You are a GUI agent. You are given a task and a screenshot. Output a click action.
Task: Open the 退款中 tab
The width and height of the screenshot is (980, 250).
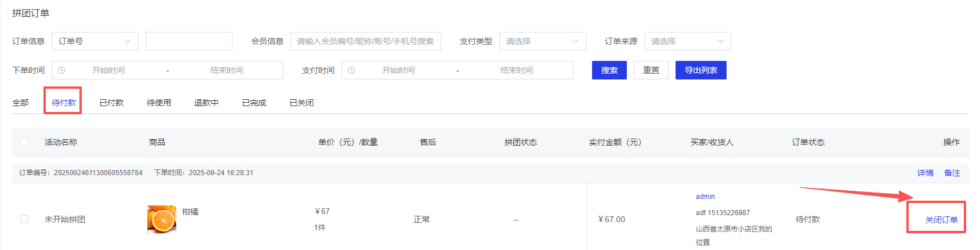[x=206, y=103]
